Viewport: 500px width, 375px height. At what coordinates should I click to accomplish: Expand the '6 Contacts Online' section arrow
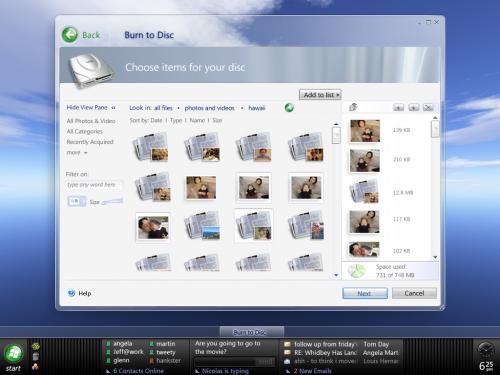[108, 371]
